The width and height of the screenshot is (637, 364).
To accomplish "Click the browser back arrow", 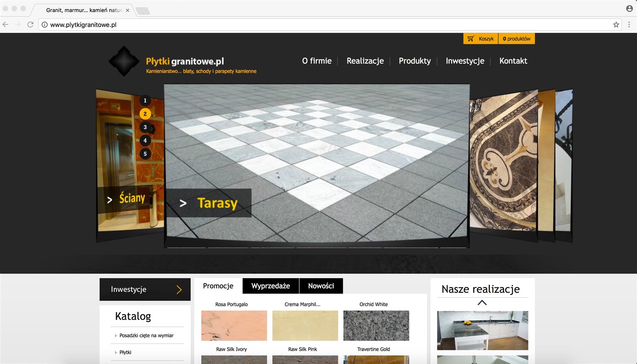I will 6,25.
